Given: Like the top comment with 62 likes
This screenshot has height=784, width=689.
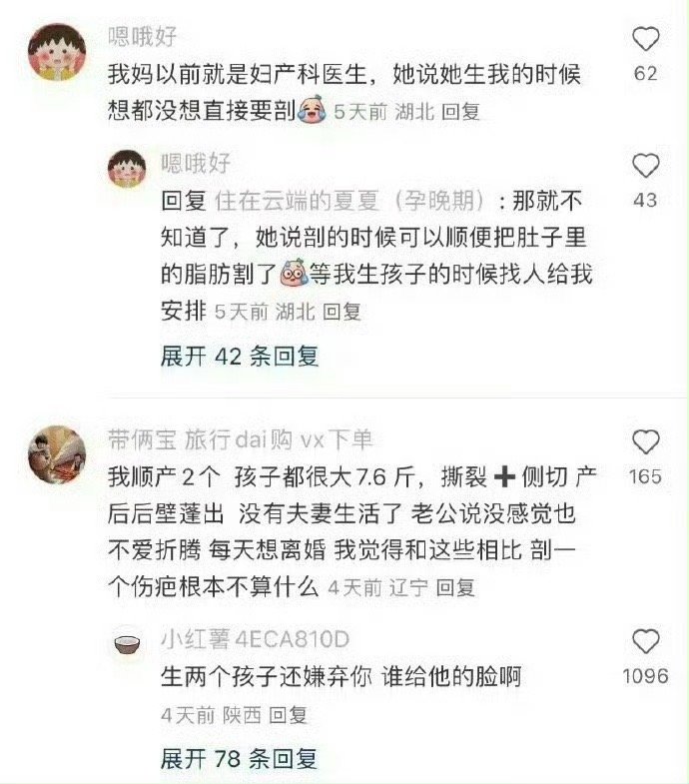Looking at the screenshot, I should (x=645, y=39).
